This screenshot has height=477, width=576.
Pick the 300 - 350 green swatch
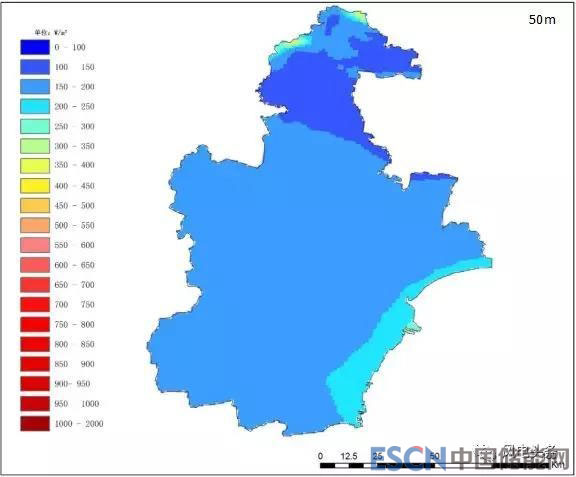click(35, 146)
